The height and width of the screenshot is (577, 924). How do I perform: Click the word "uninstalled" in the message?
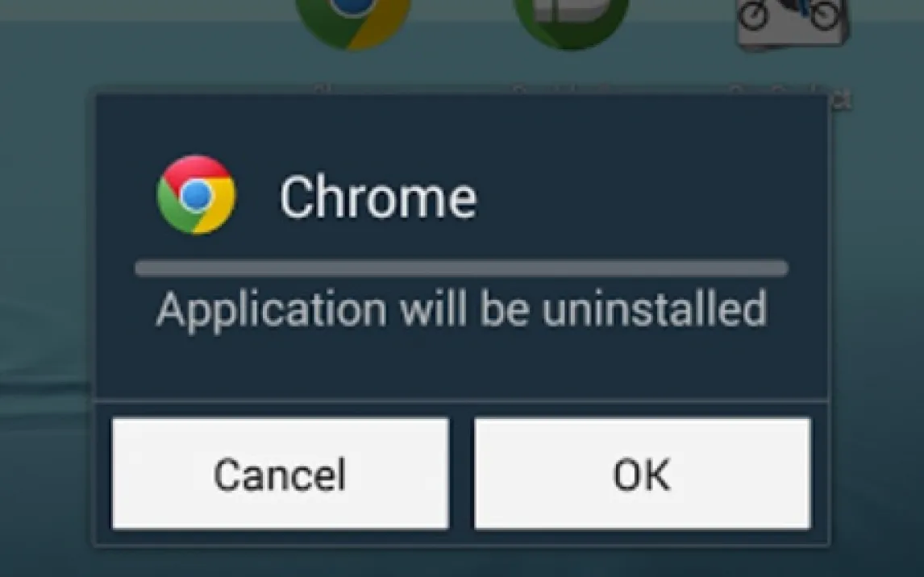click(654, 309)
